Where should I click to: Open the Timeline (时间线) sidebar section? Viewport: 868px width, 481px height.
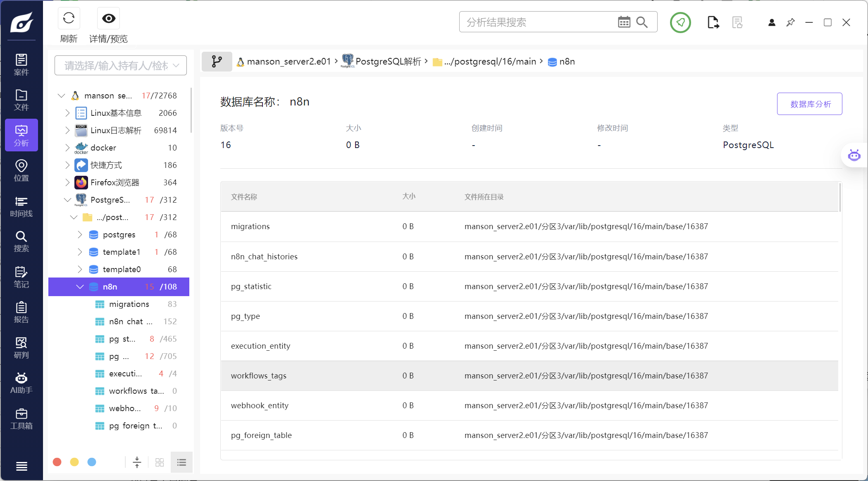21,206
